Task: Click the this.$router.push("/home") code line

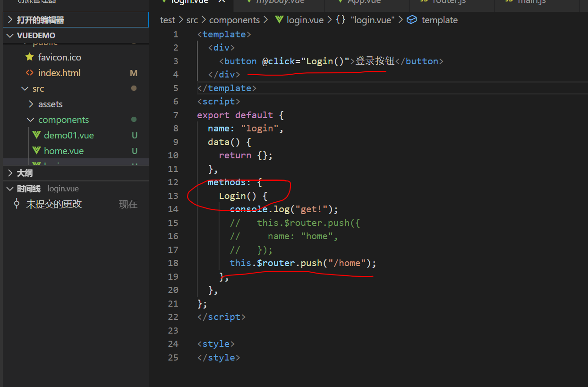Action: click(303, 263)
